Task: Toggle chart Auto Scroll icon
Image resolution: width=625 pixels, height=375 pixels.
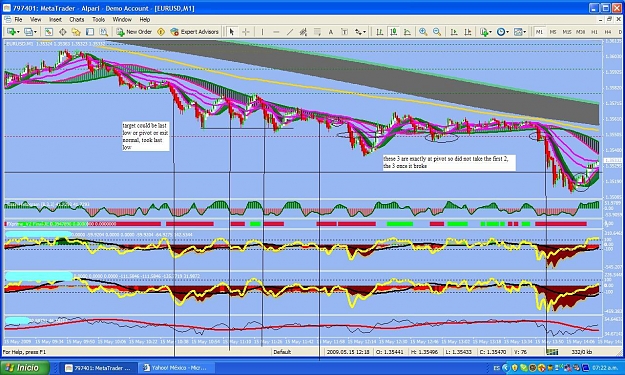Action: (x=454, y=32)
